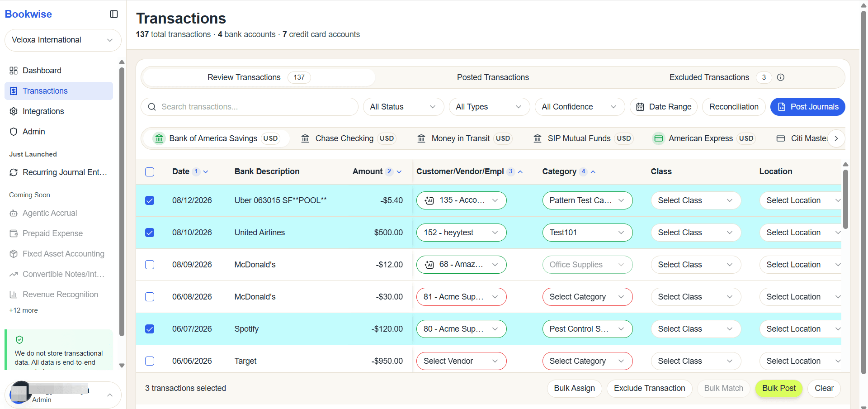
Task: Open the Test101 category dropdown
Action: click(587, 233)
